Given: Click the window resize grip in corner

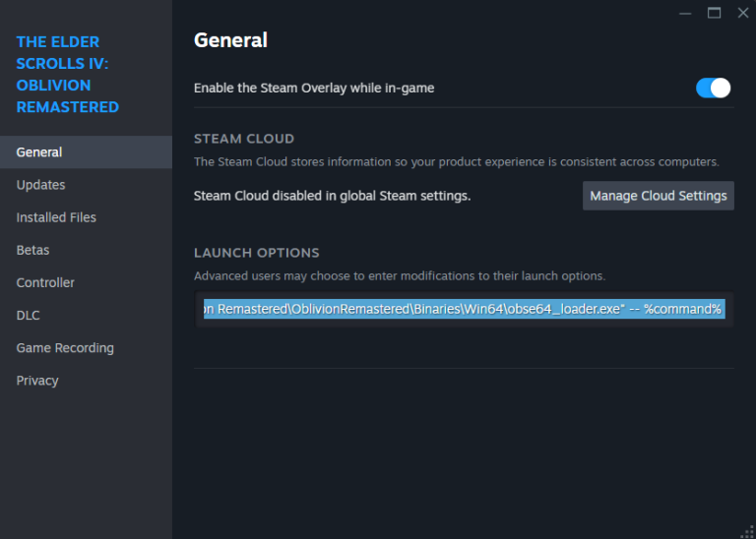Looking at the screenshot, I should click(x=747, y=530).
